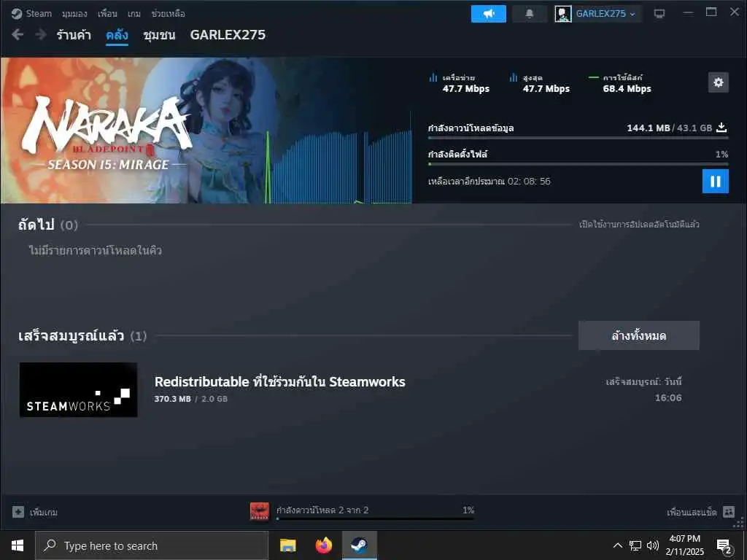Click the auto-updates enabled link text
The width and height of the screenshot is (747, 560).
pos(639,224)
